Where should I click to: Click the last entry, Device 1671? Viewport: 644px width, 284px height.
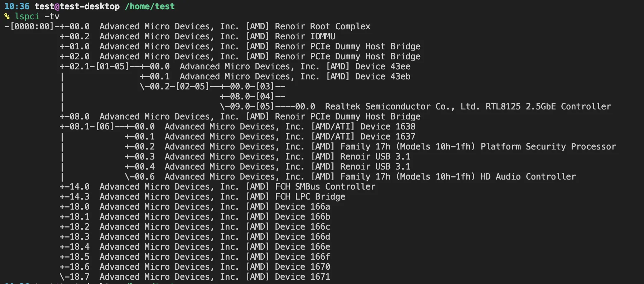[302, 277]
